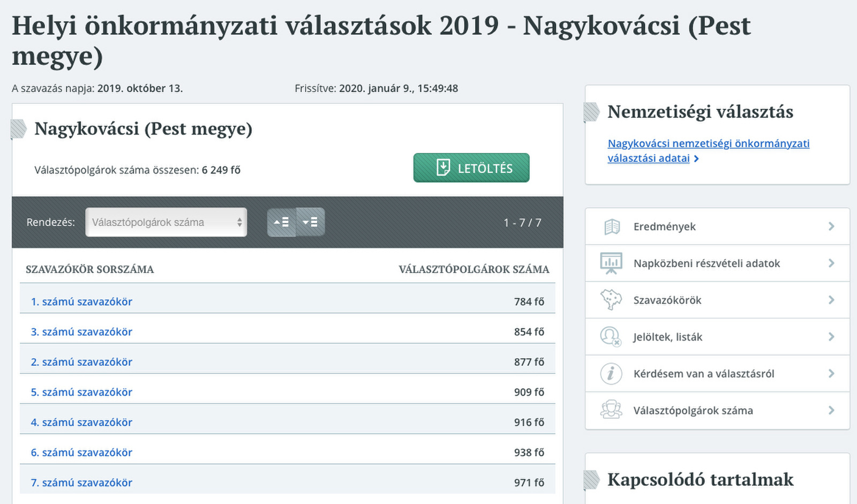This screenshot has width=857, height=504.
Task: Open Nagykovácsi nemzetiségi önkormányzati választási adatai link
Action: [708, 151]
